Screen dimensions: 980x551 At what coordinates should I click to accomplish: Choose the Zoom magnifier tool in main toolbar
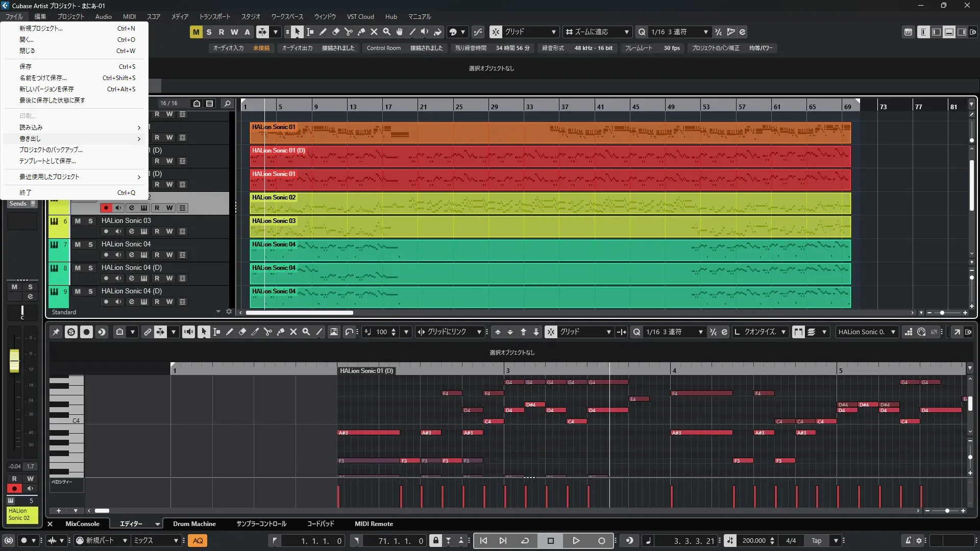pos(387,32)
